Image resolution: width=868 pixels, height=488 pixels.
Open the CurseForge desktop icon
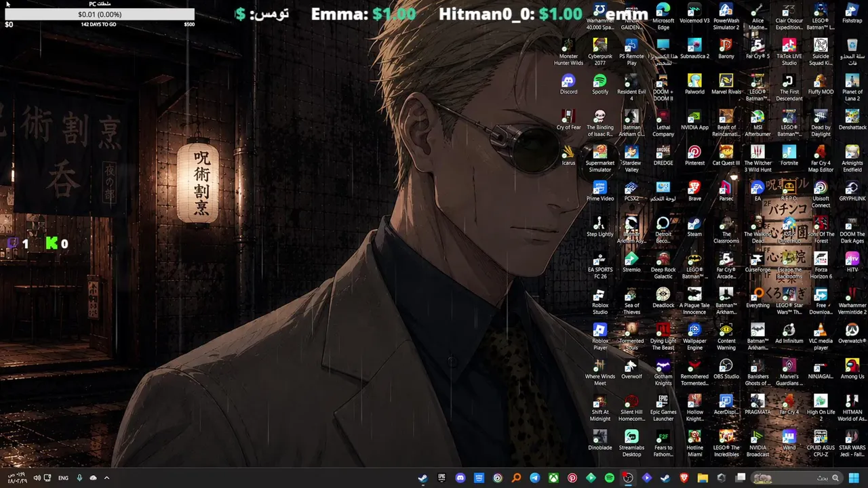coord(757,262)
